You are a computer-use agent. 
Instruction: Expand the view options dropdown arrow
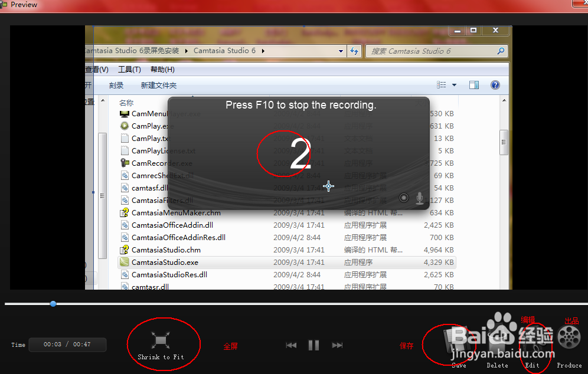[454, 85]
